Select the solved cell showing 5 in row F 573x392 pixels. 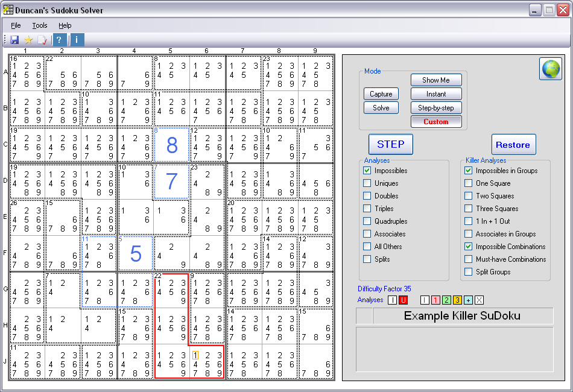point(135,253)
